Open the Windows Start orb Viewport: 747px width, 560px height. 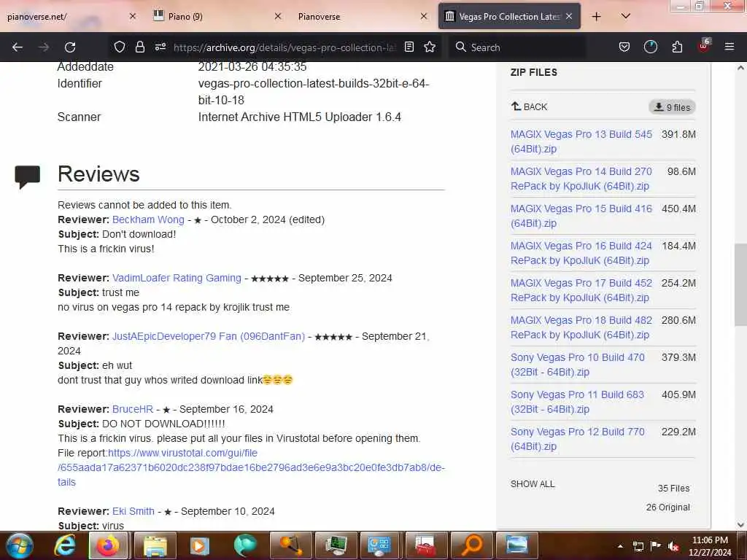[19, 545]
